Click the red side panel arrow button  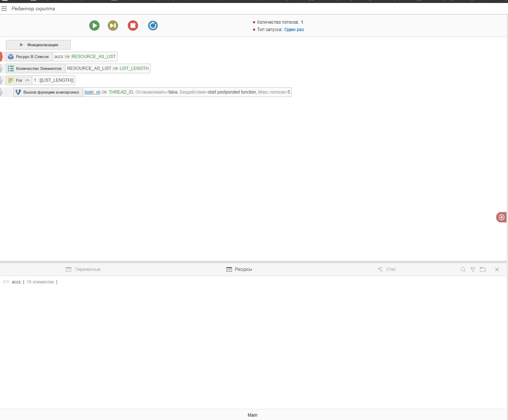point(501,217)
